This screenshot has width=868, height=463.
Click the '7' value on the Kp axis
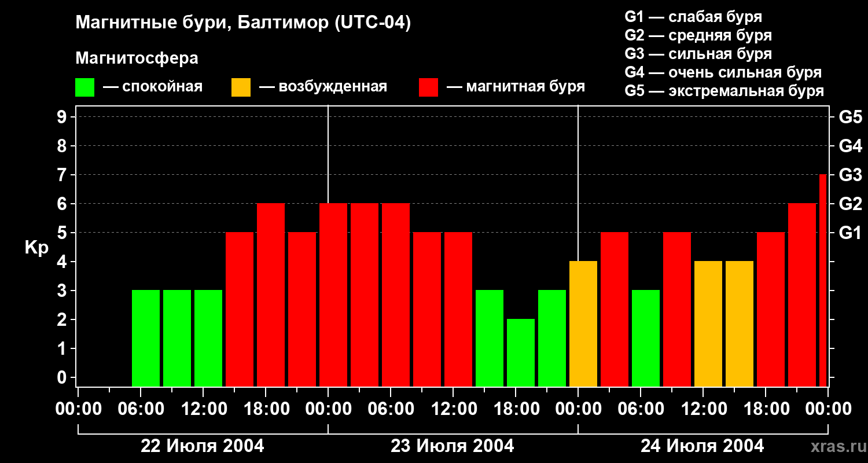coord(62,175)
